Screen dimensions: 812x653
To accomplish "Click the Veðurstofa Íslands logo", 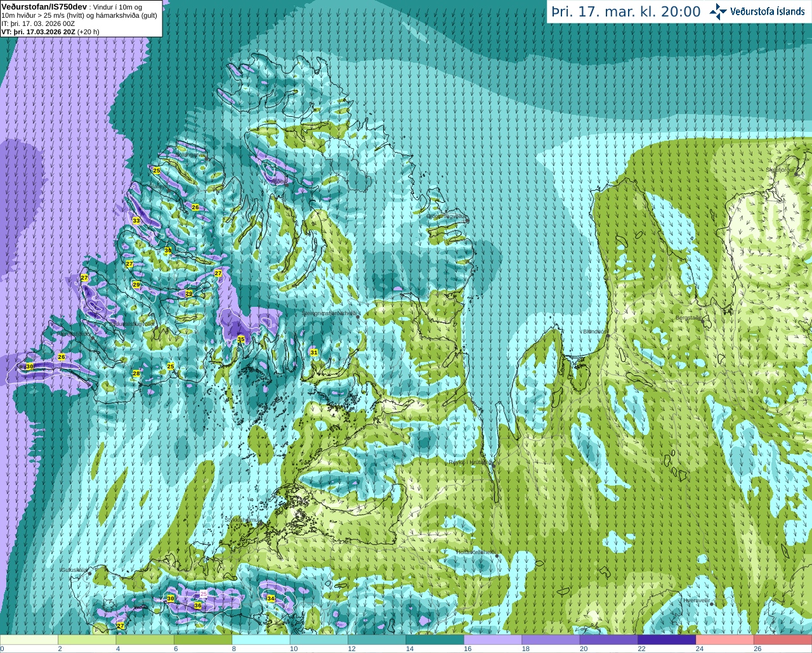I will (757, 11).
